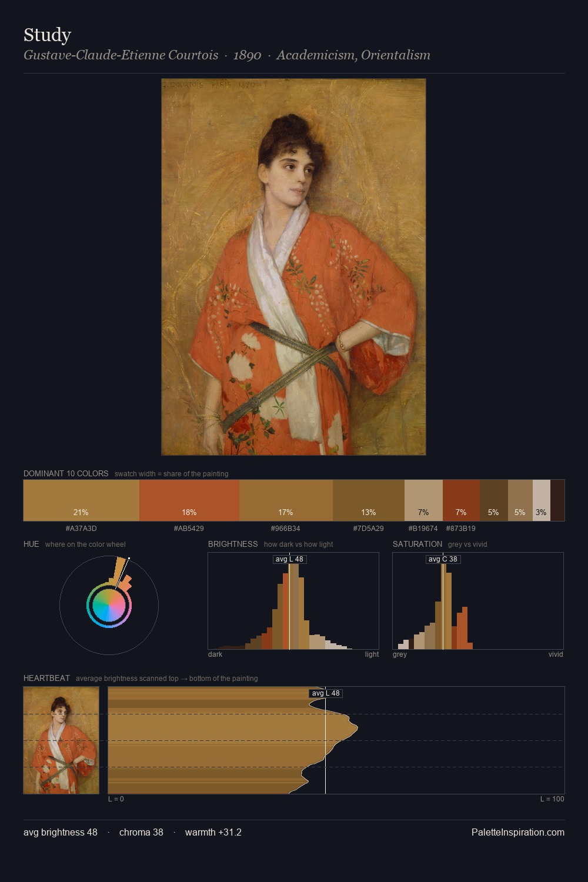This screenshot has width=588, height=882.
Task: Click the 'BRIGHTNESS' section heading
Action: point(233,544)
